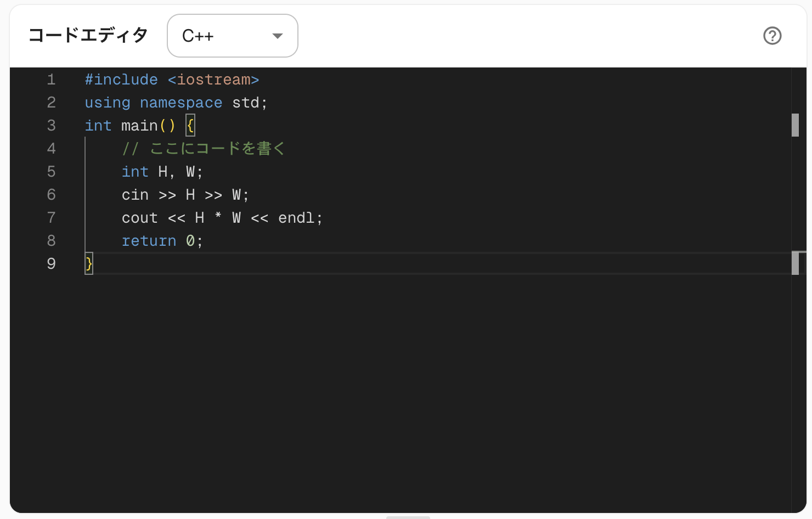Click line number 5 in the gutter

(51, 172)
